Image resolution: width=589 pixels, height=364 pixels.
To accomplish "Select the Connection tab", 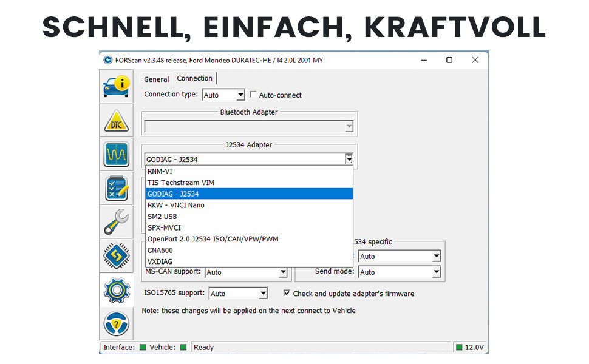I will 194,79.
